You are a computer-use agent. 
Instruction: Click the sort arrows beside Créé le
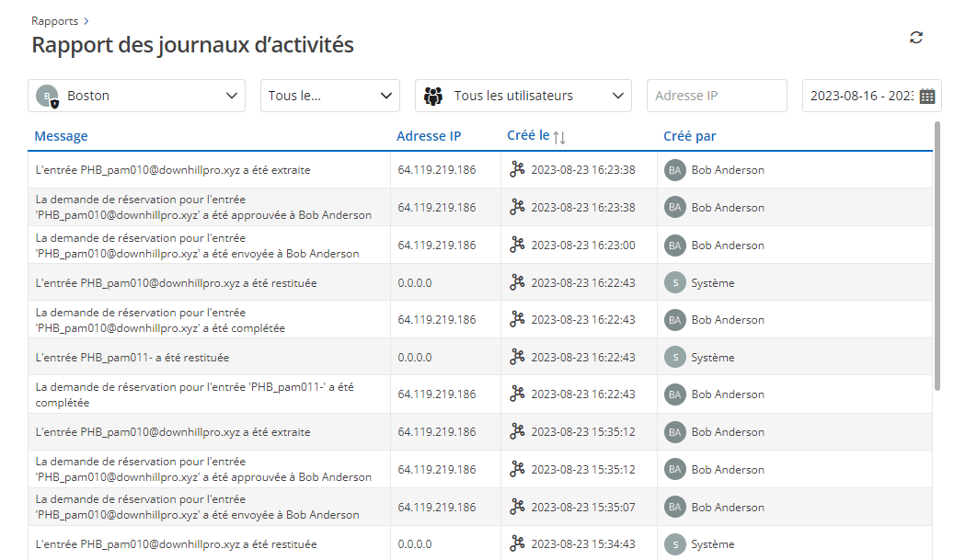point(559,137)
